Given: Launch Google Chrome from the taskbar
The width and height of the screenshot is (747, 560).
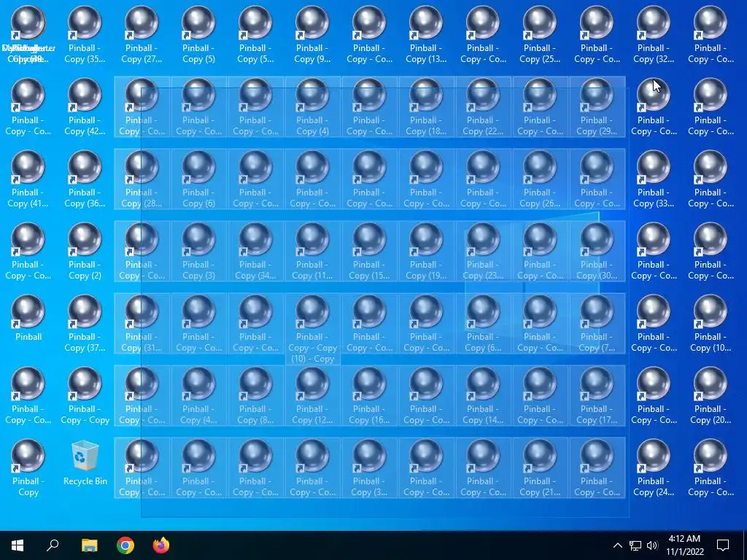Looking at the screenshot, I should 125,545.
